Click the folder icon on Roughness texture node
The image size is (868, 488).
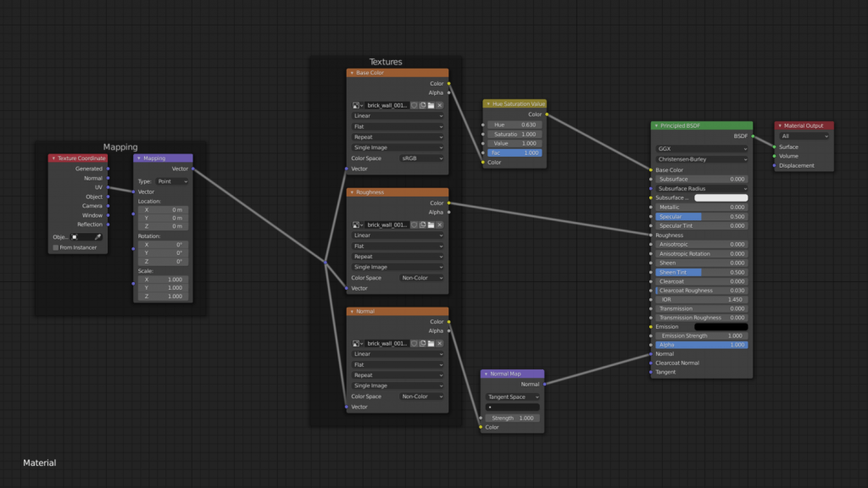pos(431,225)
